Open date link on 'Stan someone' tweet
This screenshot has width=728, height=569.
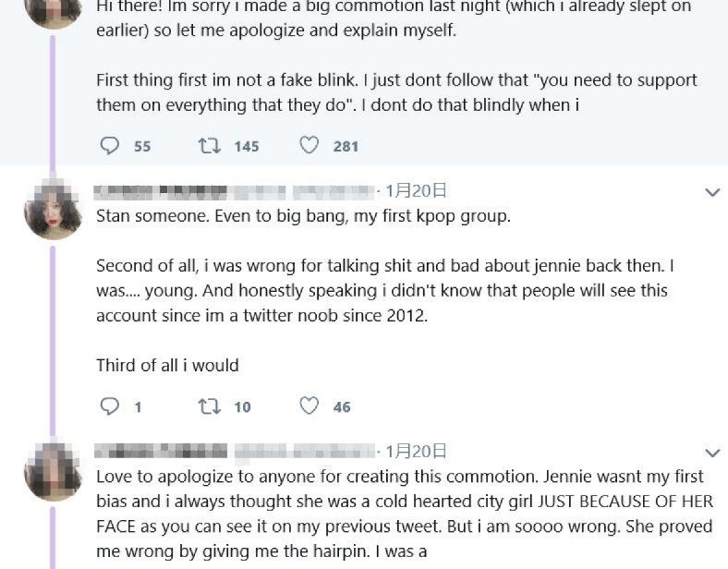pyautogui.click(x=417, y=191)
